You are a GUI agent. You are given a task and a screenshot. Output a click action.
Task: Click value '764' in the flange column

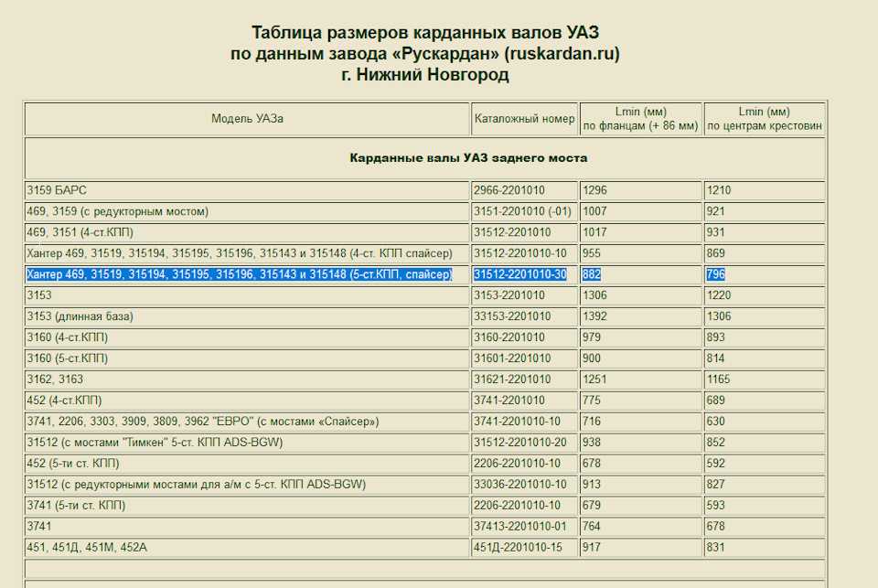pos(592,527)
